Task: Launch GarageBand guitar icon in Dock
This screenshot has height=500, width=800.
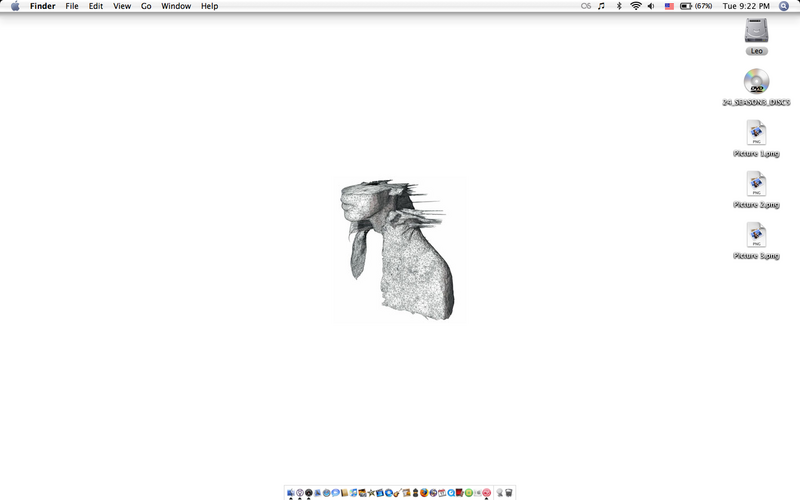Action: [397, 493]
